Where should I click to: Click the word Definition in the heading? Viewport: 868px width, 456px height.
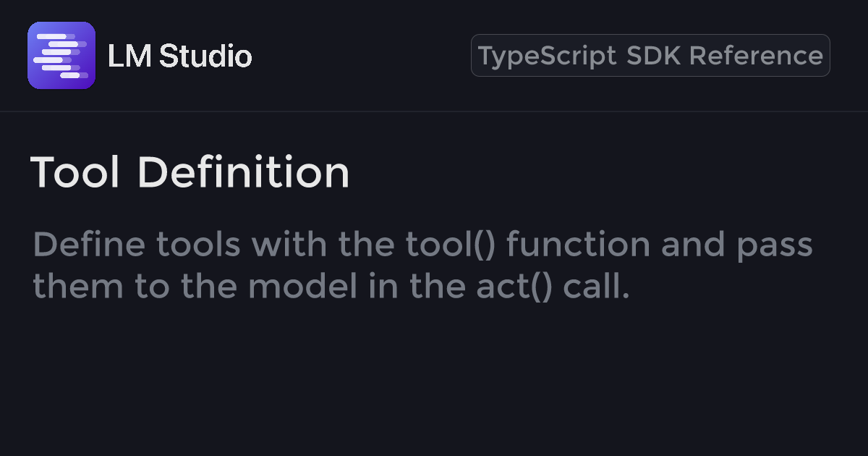tap(243, 173)
